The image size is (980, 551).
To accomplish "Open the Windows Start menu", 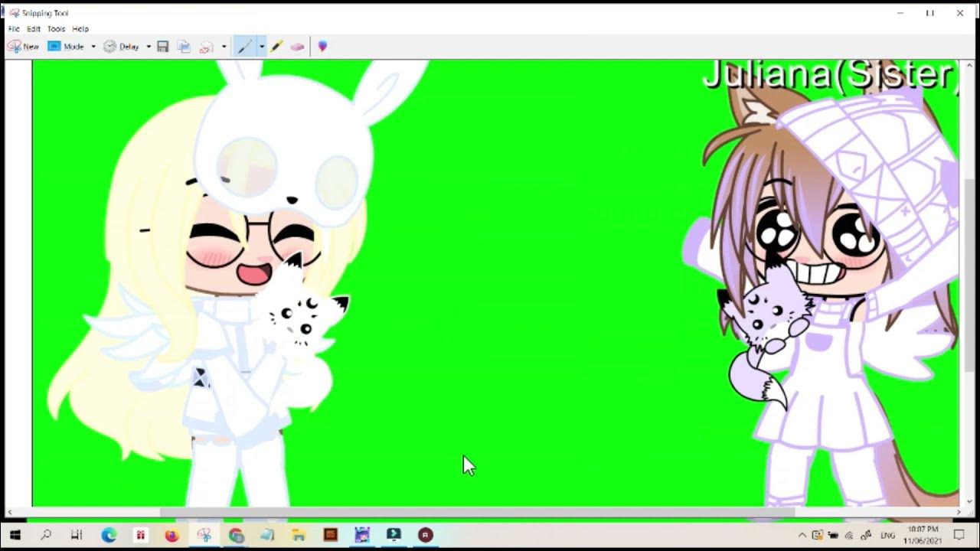I will (x=15, y=535).
